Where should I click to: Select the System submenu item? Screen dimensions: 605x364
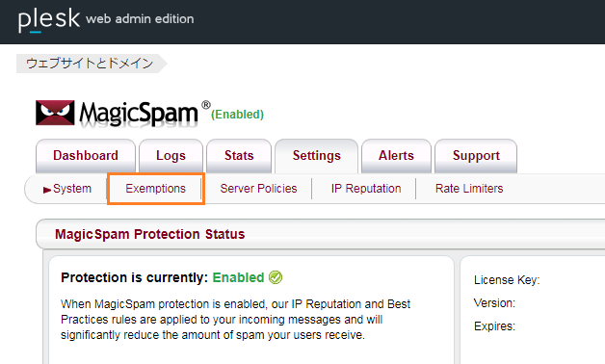(x=72, y=189)
